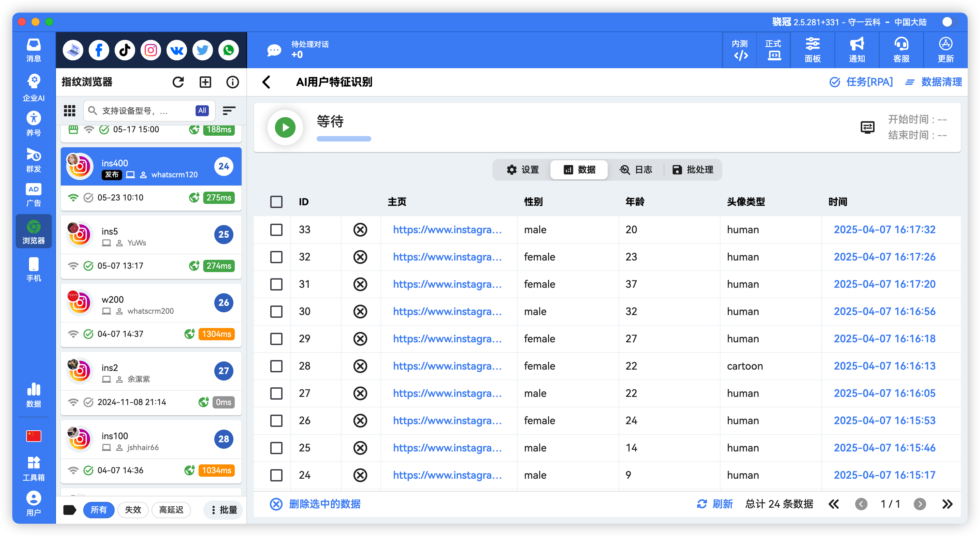Check the select-all checkbox in table header
Image resolution: width=980 pixels, height=536 pixels.
pyautogui.click(x=276, y=202)
